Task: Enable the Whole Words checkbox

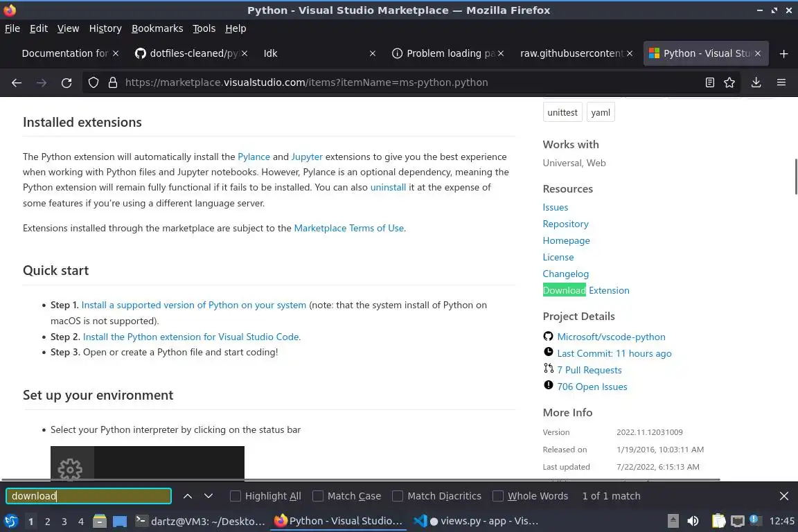Action: click(x=498, y=496)
